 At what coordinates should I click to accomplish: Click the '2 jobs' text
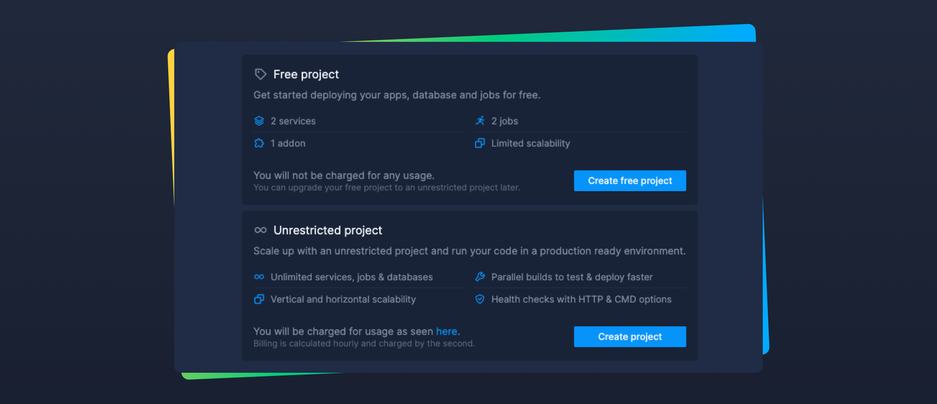tap(504, 121)
